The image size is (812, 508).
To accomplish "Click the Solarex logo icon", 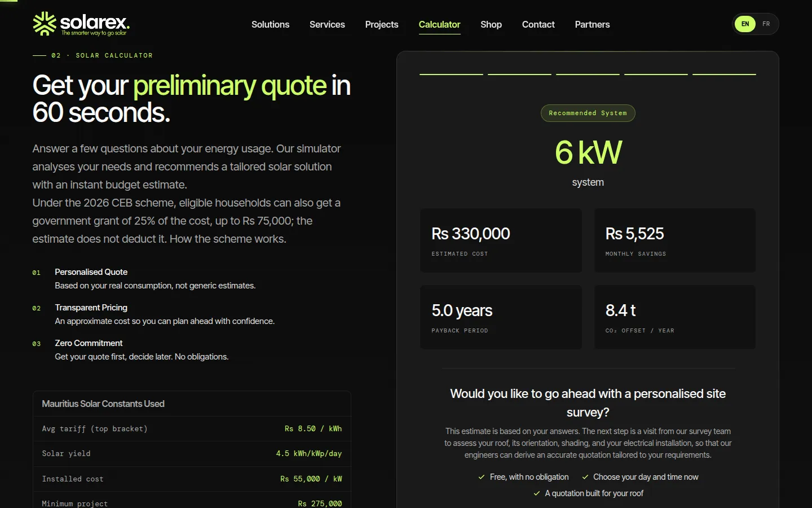I will (x=45, y=24).
